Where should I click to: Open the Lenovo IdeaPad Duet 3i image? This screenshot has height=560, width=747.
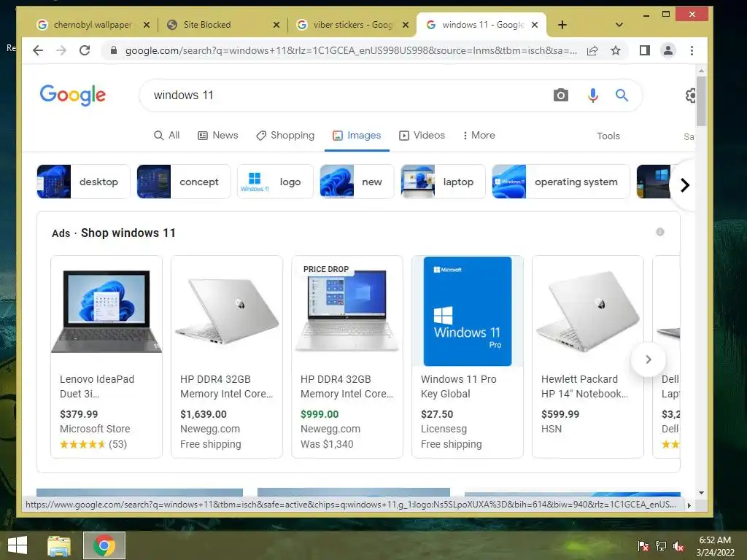click(107, 311)
